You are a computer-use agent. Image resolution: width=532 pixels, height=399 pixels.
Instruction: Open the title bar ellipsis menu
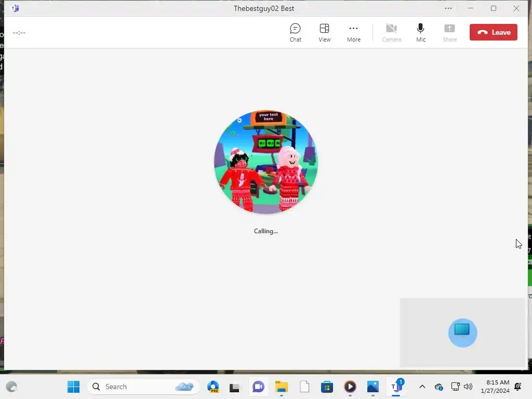pos(448,8)
